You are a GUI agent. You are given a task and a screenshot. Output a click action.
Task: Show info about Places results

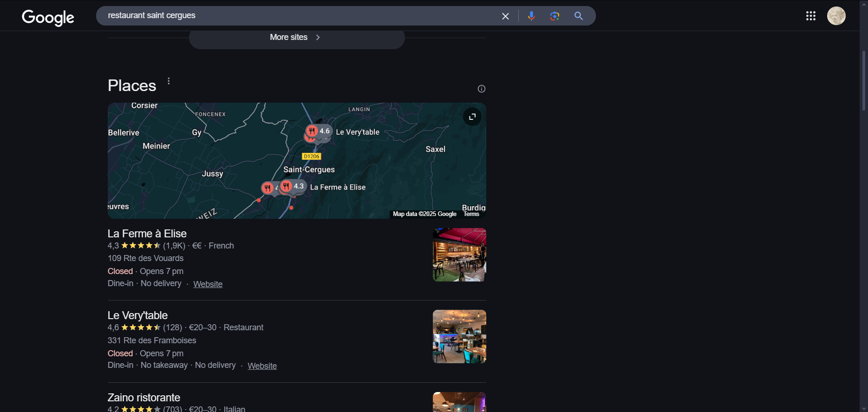pyautogui.click(x=482, y=89)
